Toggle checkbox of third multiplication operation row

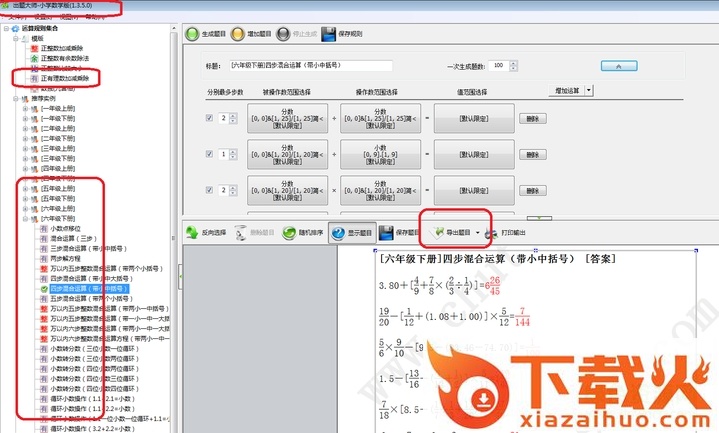(209, 190)
